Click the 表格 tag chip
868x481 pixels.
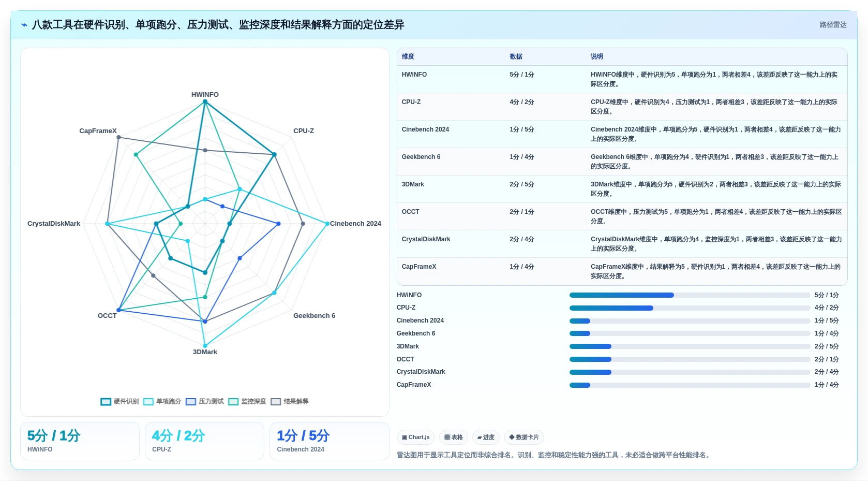pyautogui.click(x=454, y=438)
